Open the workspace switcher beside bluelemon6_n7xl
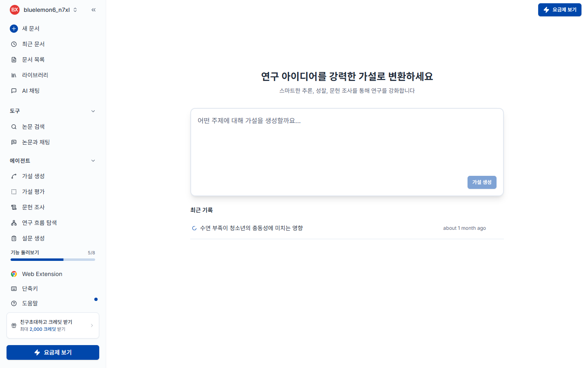 pos(75,10)
